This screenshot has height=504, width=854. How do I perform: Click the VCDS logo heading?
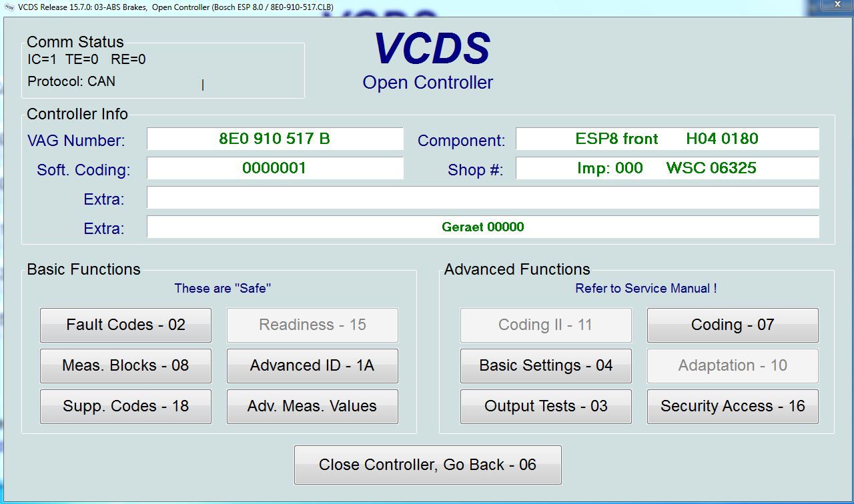point(432,49)
